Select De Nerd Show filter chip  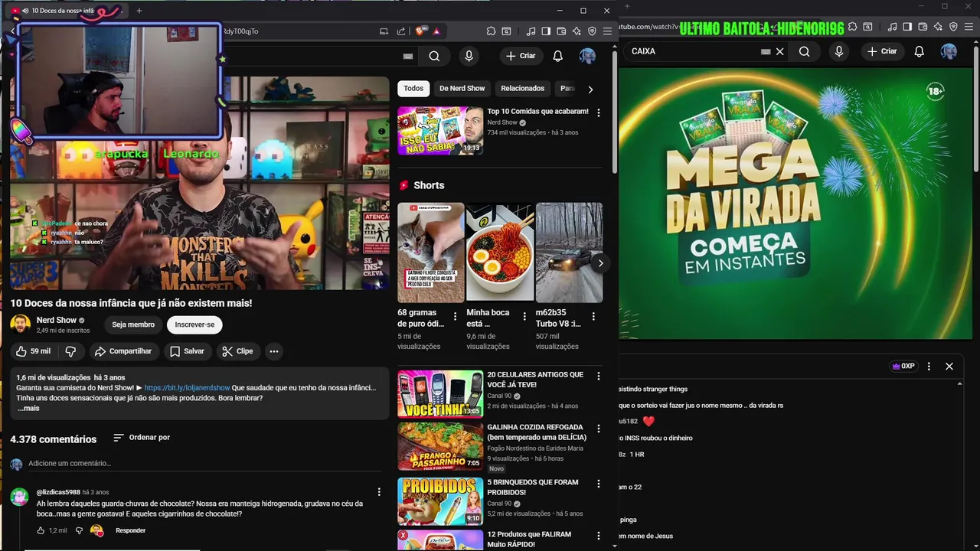click(x=462, y=89)
